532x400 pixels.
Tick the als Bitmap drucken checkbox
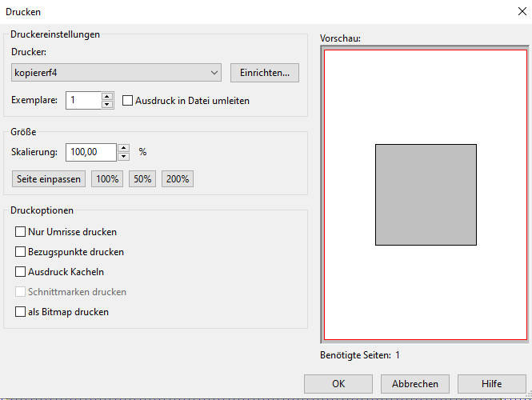click(21, 312)
